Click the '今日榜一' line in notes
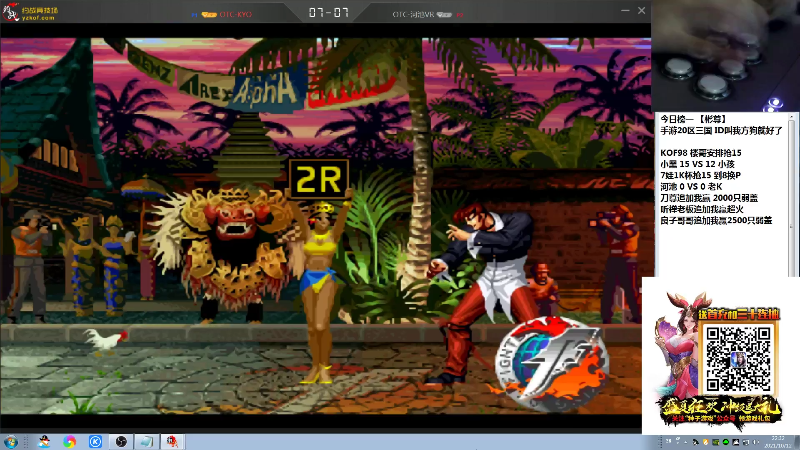Image resolution: width=800 pixels, height=450 pixels. [x=693, y=119]
